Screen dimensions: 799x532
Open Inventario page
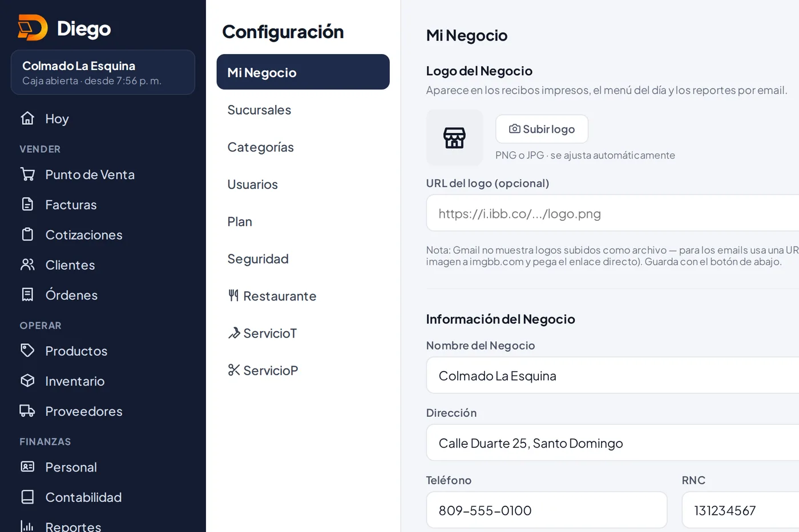point(103,381)
